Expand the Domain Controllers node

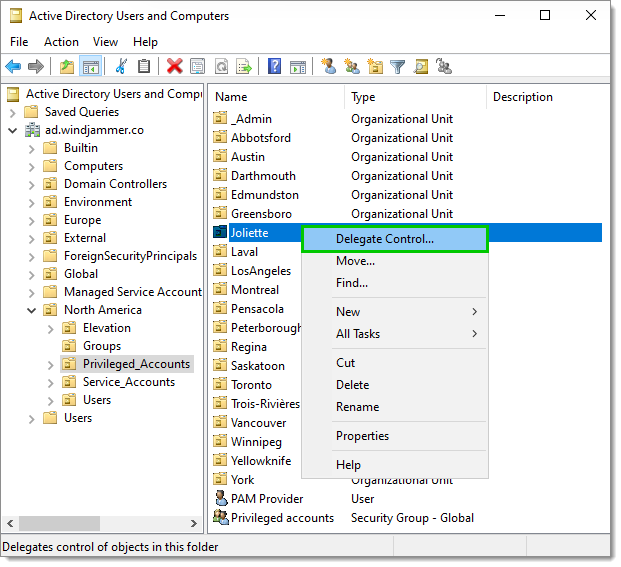(32, 185)
